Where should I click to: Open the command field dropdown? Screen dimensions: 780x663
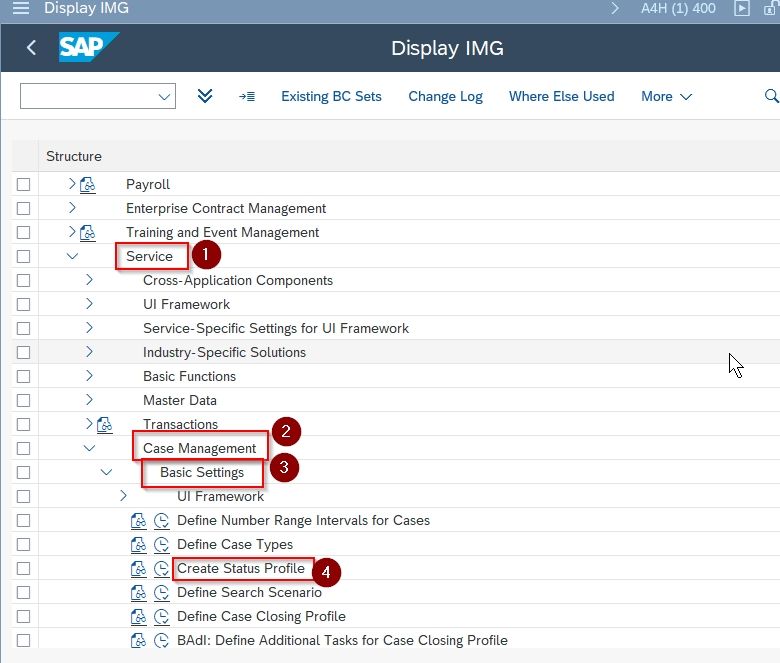164,96
